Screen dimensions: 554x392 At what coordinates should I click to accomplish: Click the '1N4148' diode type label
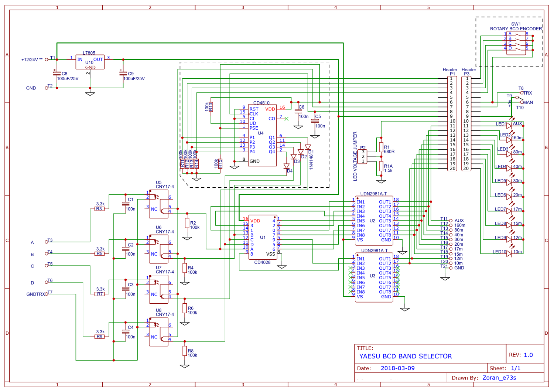coord(311,162)
